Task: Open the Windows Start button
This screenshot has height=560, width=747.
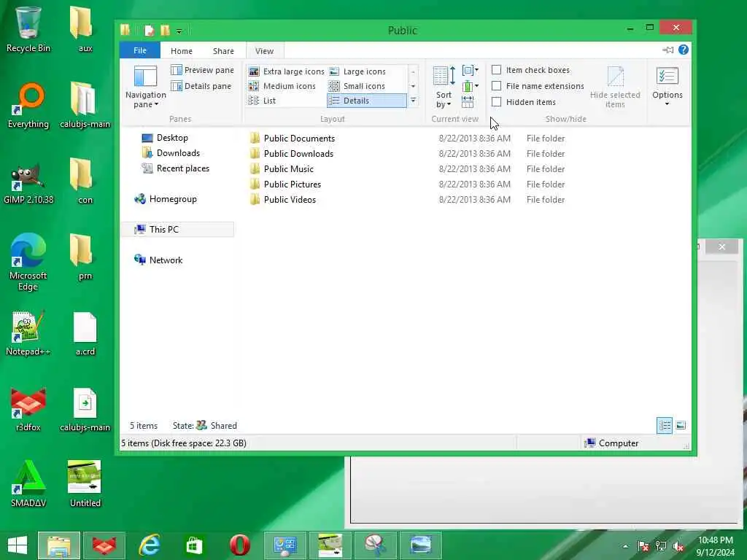Action: pos(18,545)
